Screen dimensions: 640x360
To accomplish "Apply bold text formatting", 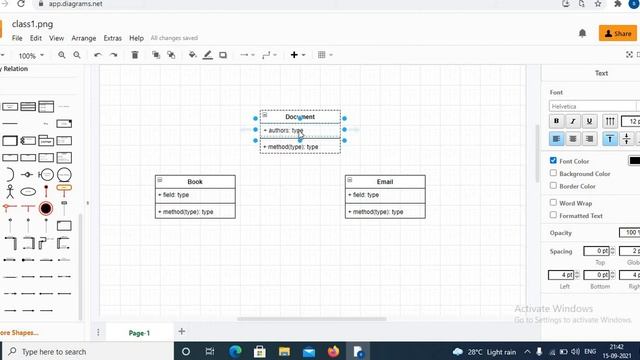I will (556, 121).
